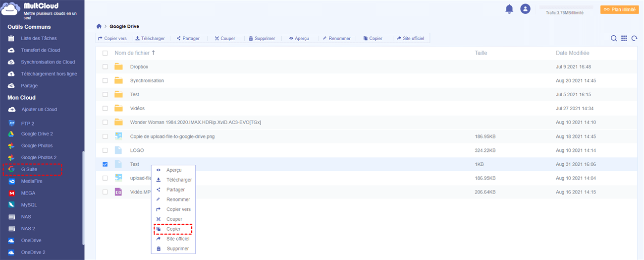Open the notifications bell icon
The height and width of the screenshot is (260, 644).
pos(509,8)
